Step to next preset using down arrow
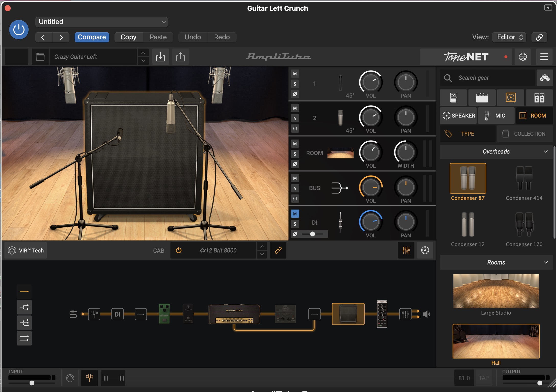 [x=143, y=61]
